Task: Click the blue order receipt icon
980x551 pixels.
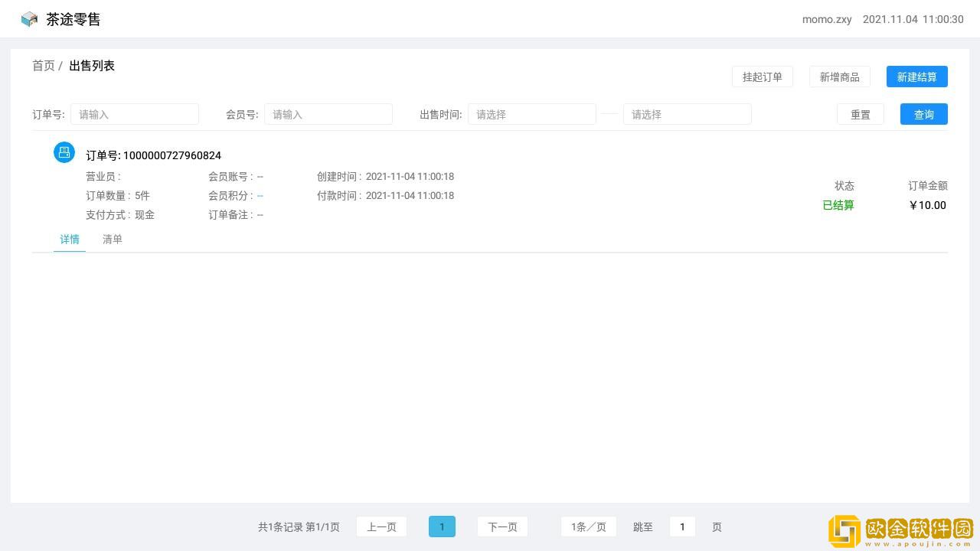Action: click(64, 152)
